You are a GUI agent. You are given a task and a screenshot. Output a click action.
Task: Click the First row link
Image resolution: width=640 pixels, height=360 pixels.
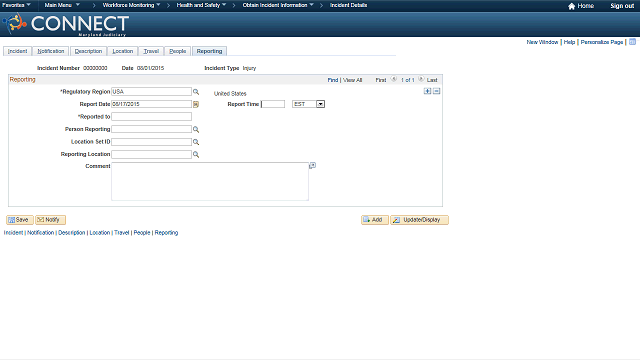click(381, 80)
